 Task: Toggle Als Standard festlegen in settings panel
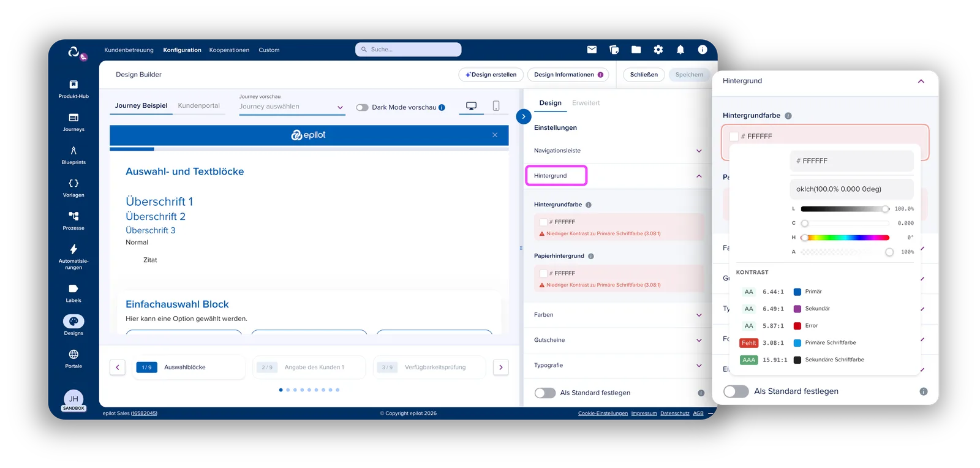click(x=545, y=393)
